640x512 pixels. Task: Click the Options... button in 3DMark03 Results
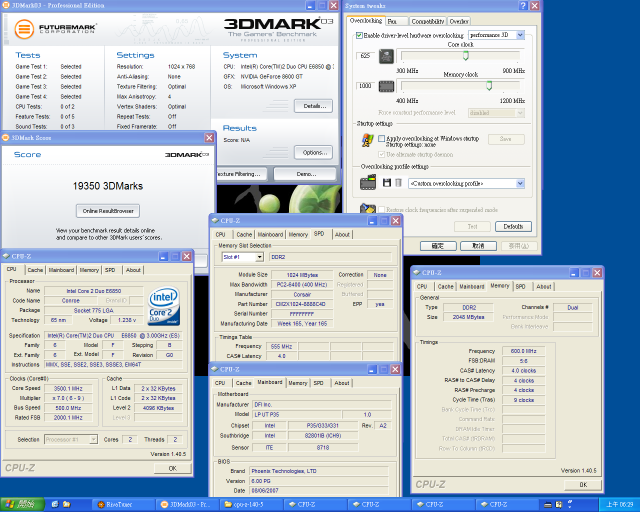pyautogui.click(x=313, y=152)
